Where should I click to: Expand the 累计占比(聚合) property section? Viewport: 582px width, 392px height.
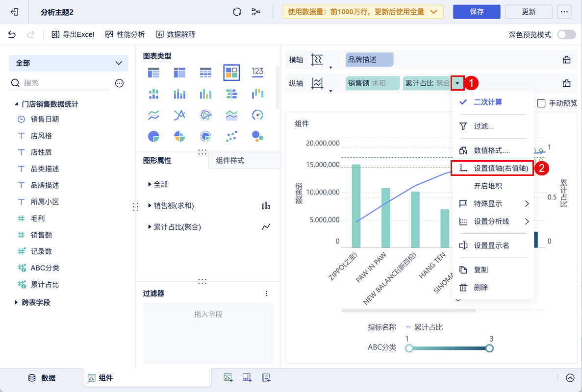[x=150, y=226]
